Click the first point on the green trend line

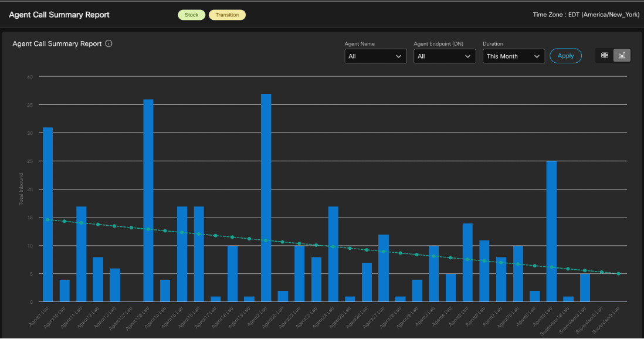48,219
